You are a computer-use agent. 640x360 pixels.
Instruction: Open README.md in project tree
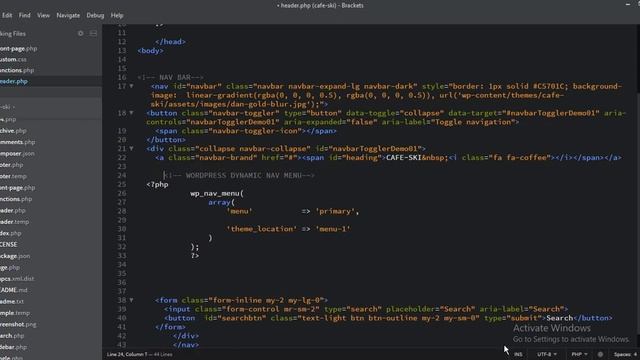14,290
